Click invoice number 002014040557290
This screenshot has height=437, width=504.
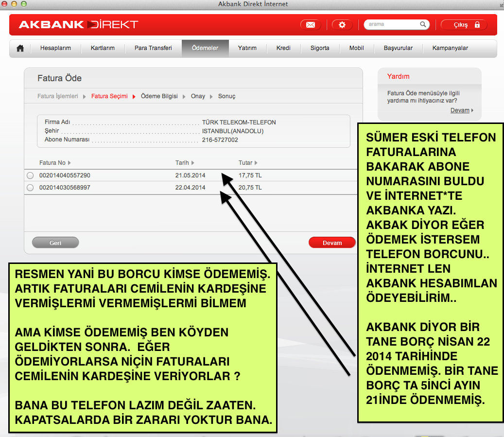[65, 175]
